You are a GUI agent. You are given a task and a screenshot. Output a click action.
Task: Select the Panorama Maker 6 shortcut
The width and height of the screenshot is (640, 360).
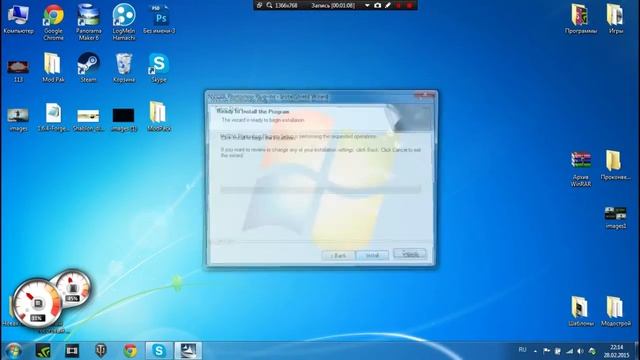pos(89,22)
